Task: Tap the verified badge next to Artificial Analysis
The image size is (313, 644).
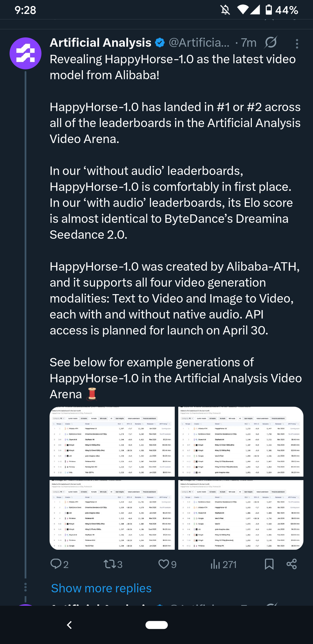Action: [160, 43]
